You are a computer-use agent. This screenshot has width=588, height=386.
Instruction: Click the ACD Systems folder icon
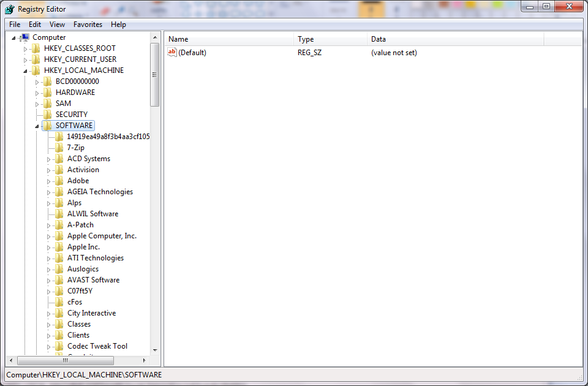[x=59, y=159]
